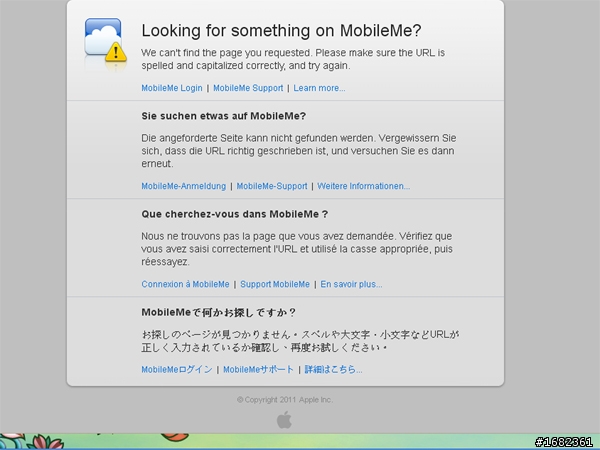Click the Copyright 2011 Apple Inc. text
Image resolution: width=600 pixels, height=450 pixels.
pyautogui.click(x=285, y=400)
